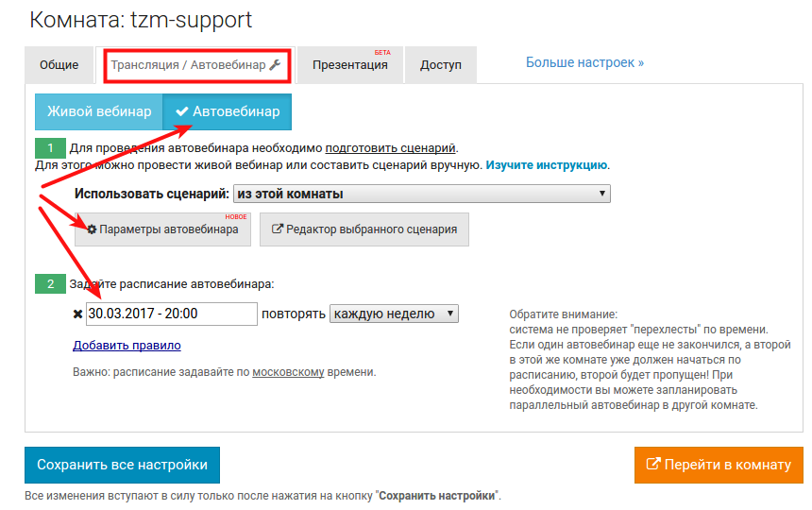Remove the schedule rule with the X icon
Screen dimensions: 812x510
tap(77, 314)
